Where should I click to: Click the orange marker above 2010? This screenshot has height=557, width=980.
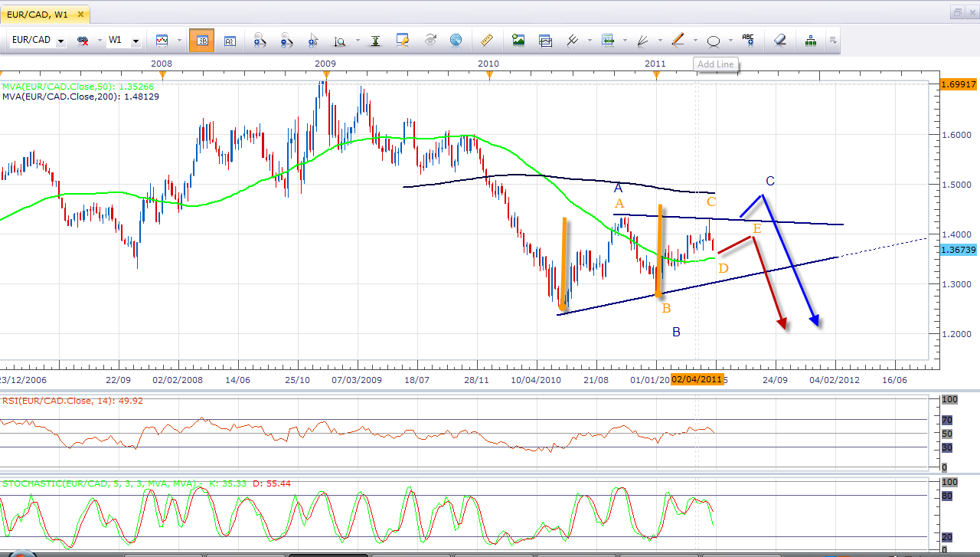pos(488,74)
